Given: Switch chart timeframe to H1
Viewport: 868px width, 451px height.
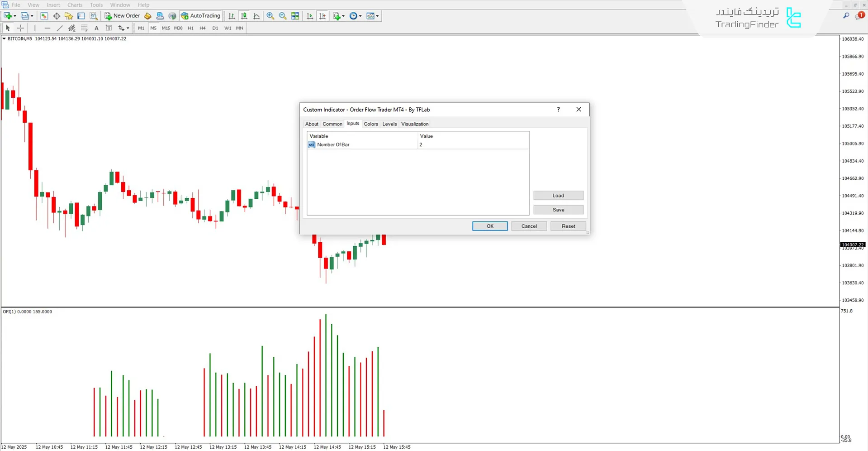Looking at the screenshot, I should (190, 28).
